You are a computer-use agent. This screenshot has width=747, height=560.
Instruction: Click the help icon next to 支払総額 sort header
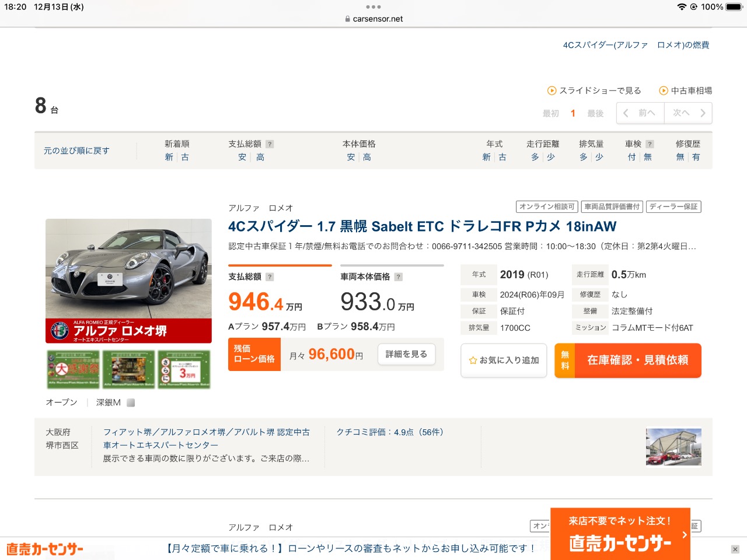point(270,144)
